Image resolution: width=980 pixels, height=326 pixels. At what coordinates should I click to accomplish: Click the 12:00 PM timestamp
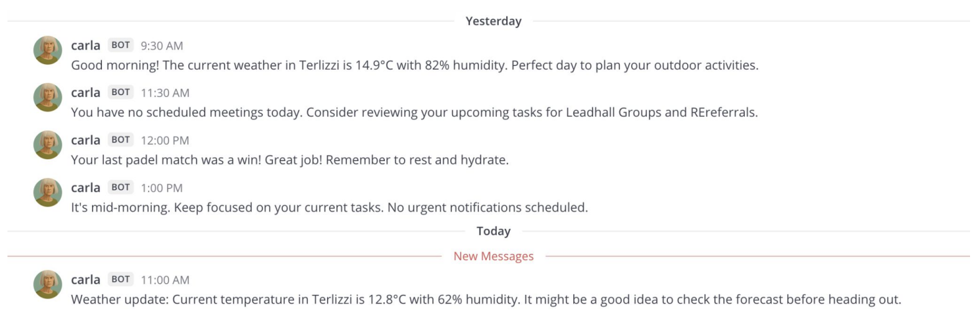tap(165, 141)
